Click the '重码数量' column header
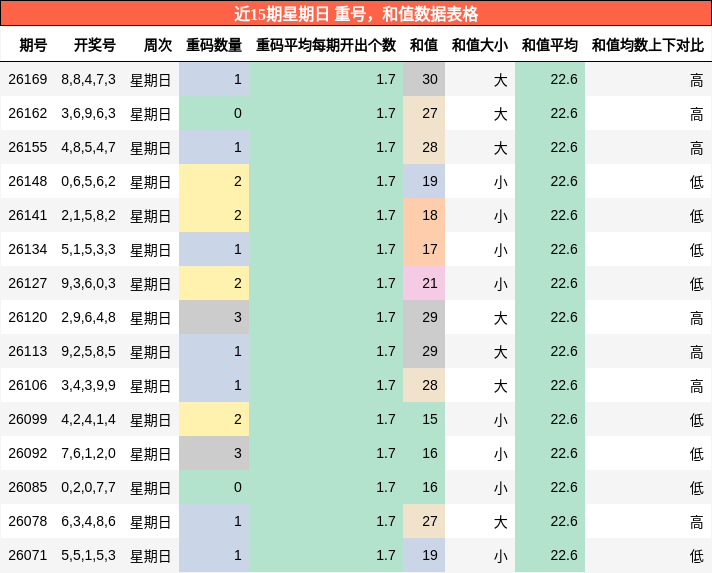712x573 pixels. (x=214, y=45)
